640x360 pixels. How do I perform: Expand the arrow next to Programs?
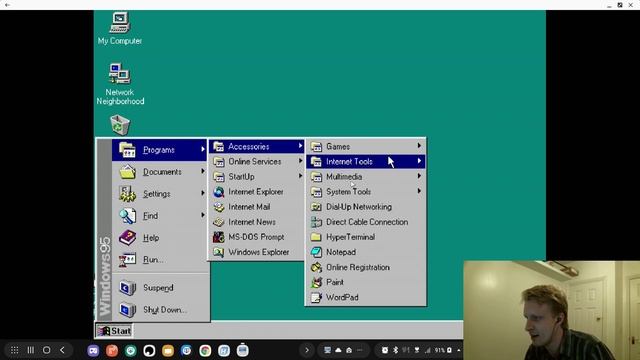[x=203, y=149]
